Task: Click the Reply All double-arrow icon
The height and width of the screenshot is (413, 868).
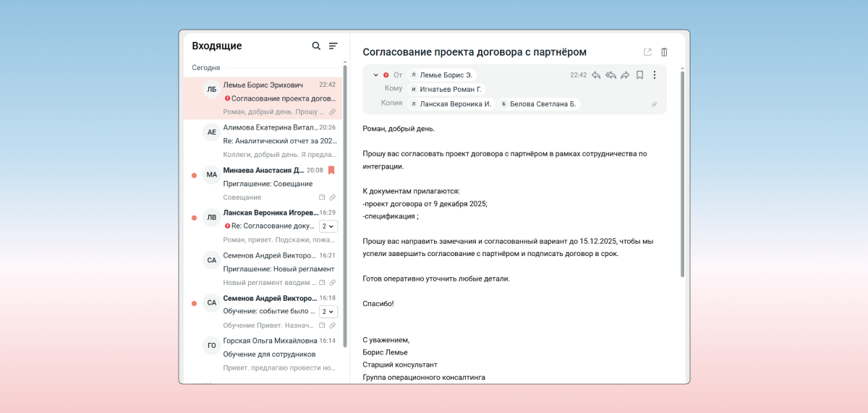Action: tap(610, 75)
